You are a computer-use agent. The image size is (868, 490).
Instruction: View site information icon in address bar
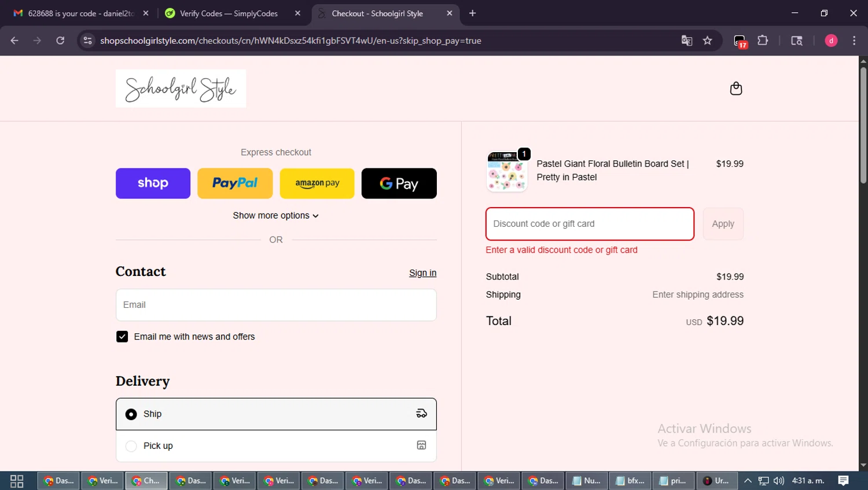point(87,40)
